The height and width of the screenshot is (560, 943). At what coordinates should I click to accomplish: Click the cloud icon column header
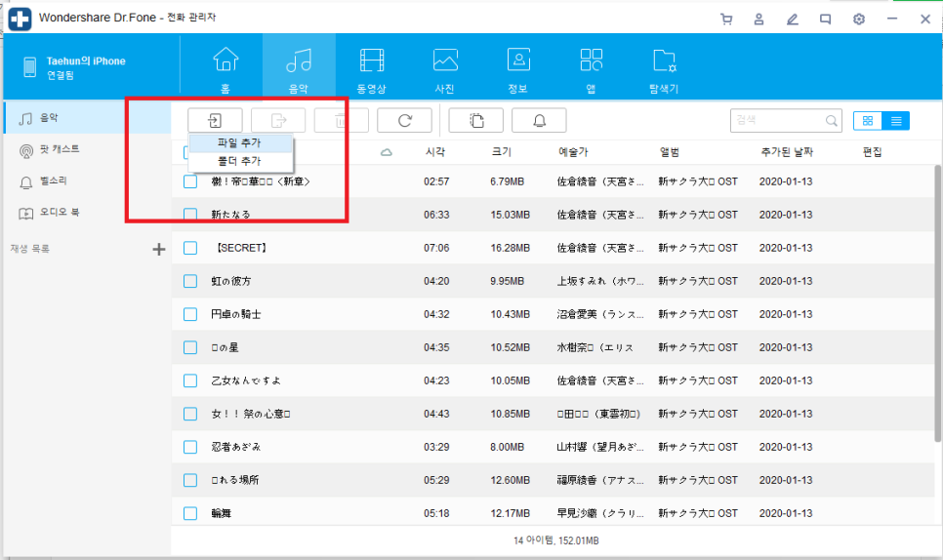pyautogui.click(x=387, y=152)
